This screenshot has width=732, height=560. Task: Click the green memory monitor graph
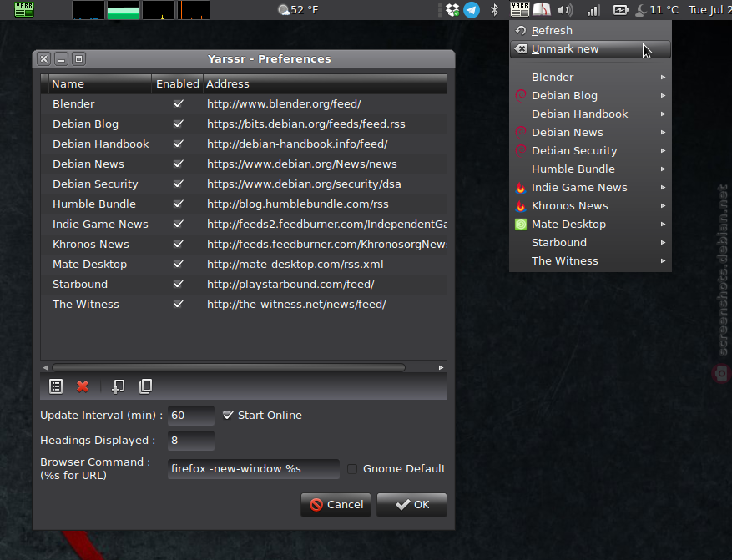[x=124, y=10]
